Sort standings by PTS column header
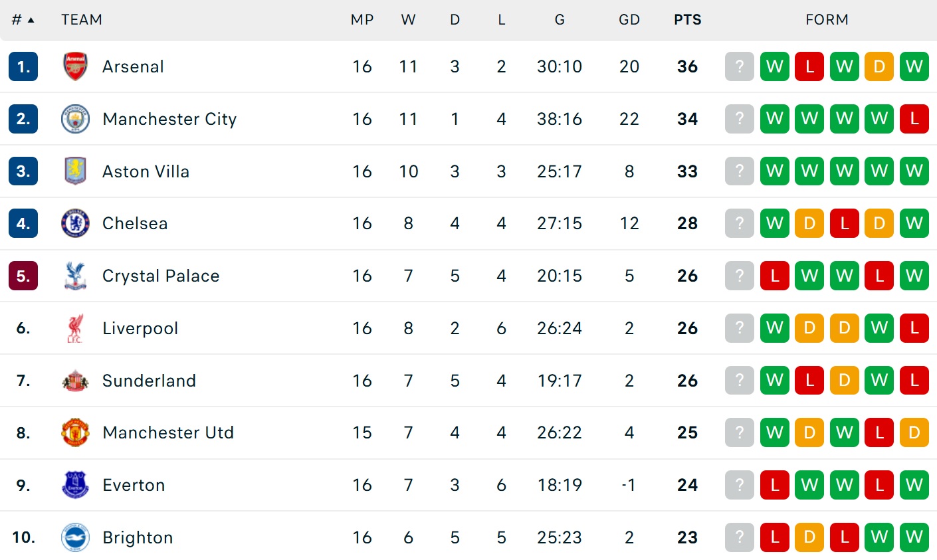This screenshot has width=937, height=560. (x=687, y=20)
